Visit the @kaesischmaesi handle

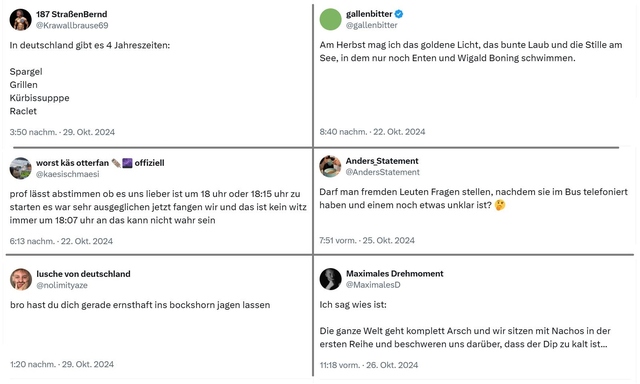pyautogui.click(x=68, y=174)
